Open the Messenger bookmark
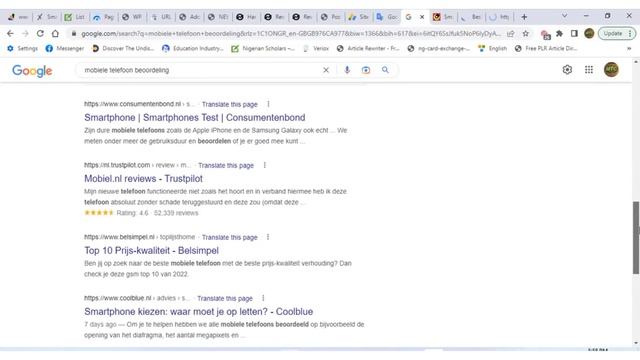The image size is (640, 360). point(65,48)
